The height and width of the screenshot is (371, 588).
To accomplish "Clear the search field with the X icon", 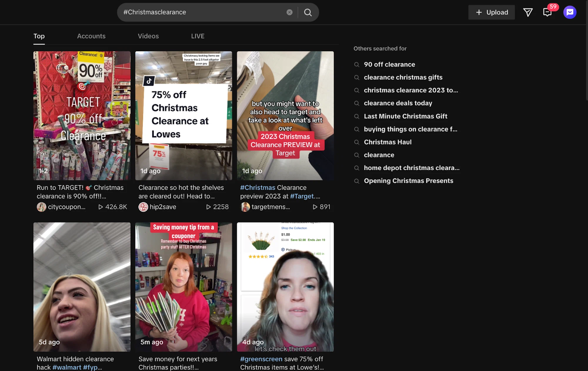I will (x=289, y=12).
